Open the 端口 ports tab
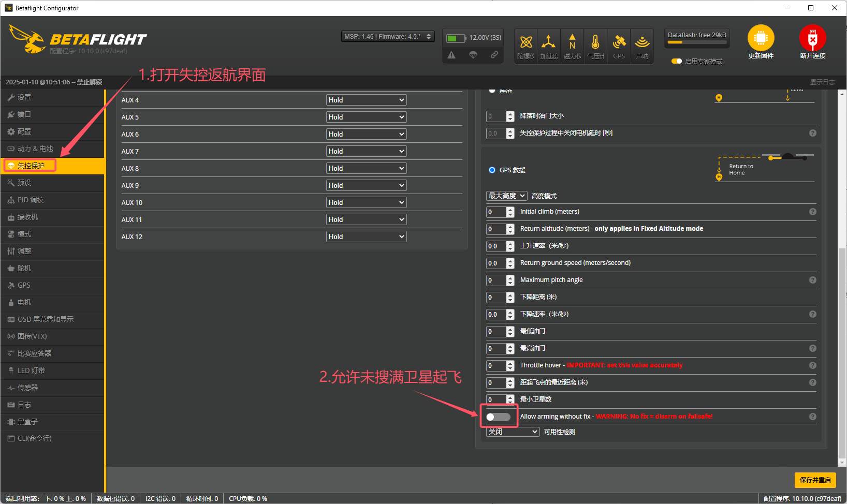Screen dimensions: 847x504 [52, 114]
